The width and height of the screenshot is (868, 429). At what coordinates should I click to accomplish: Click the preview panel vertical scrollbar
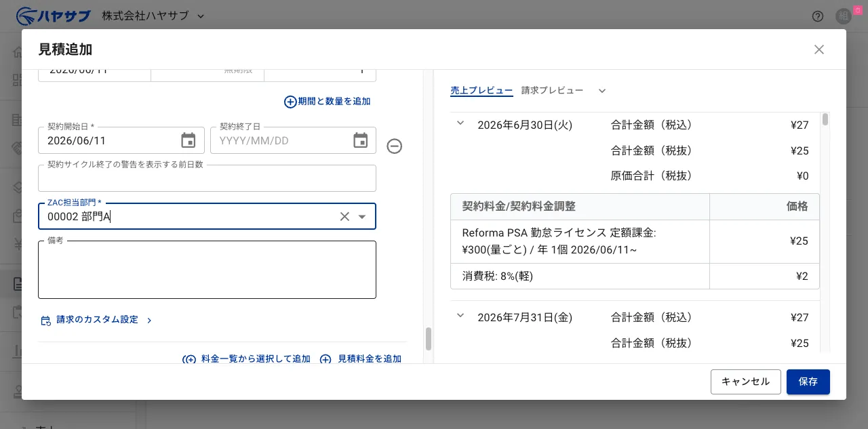click(x=825, y=119)
